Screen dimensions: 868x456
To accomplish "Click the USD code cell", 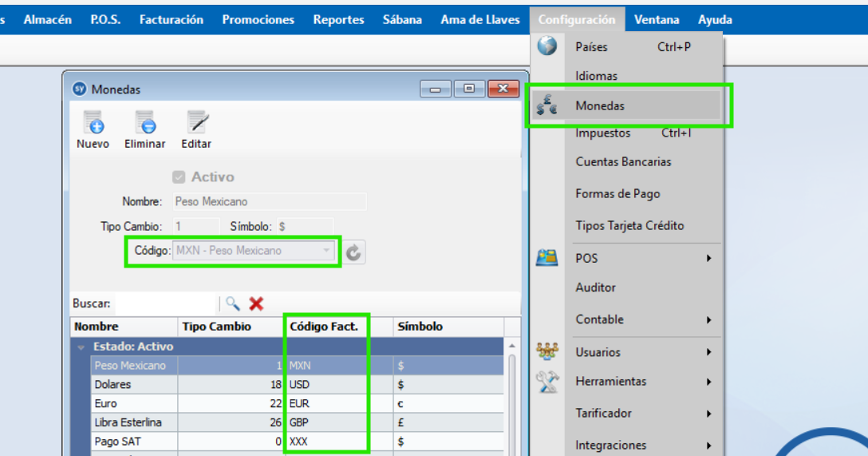I will click(339, 384).
